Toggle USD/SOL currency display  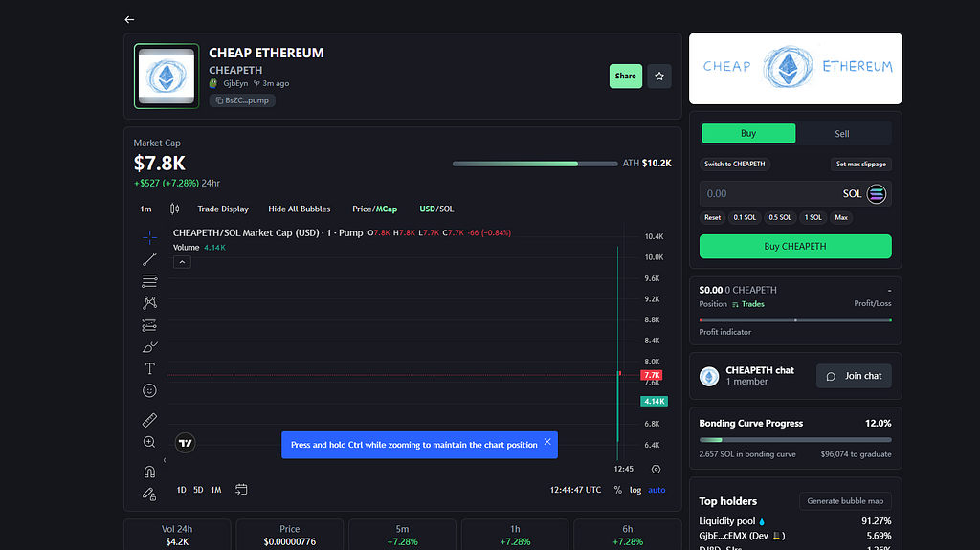pyautogui.click(x=436, y=209)
